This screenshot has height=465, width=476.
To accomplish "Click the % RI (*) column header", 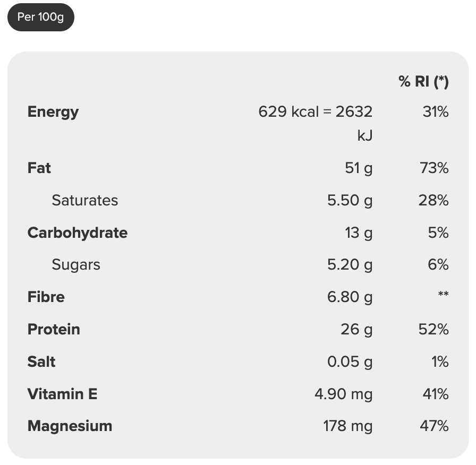I will pyautogui.click(x=423, y=81).
